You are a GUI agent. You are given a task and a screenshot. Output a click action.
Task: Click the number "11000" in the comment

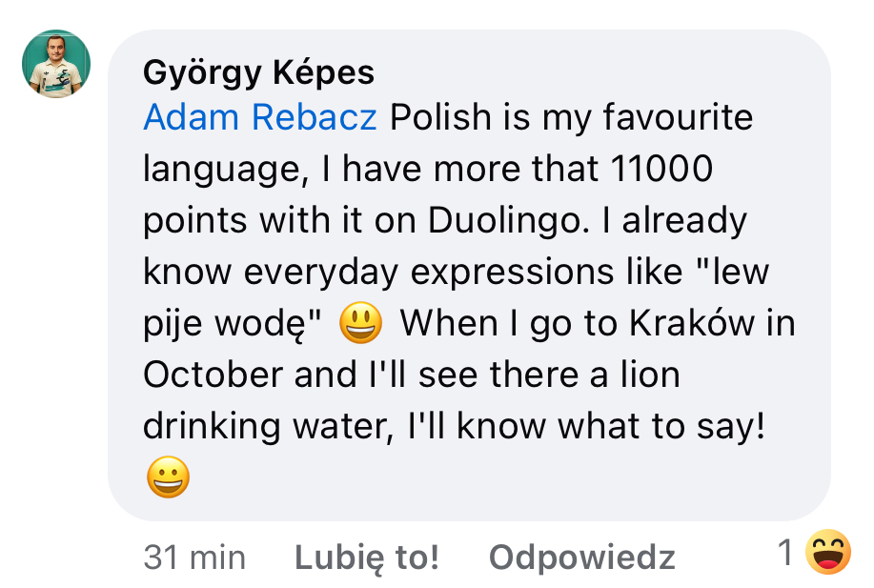coord(660,170)
